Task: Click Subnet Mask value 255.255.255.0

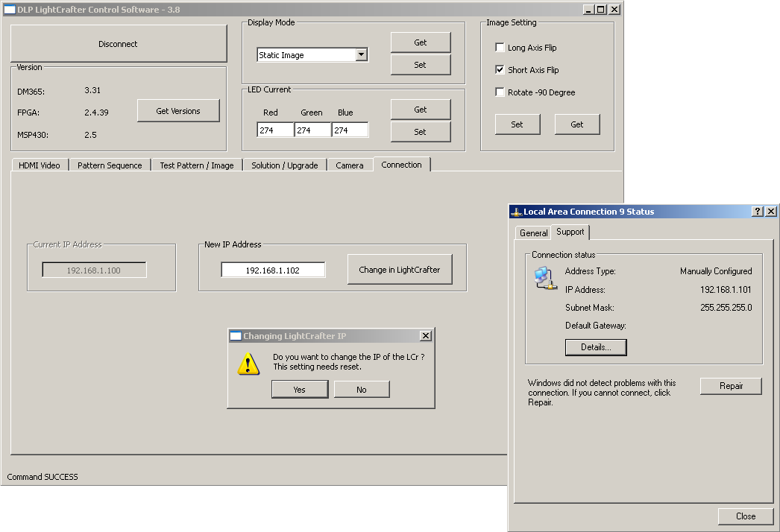Action: click(x=726, y=307)
